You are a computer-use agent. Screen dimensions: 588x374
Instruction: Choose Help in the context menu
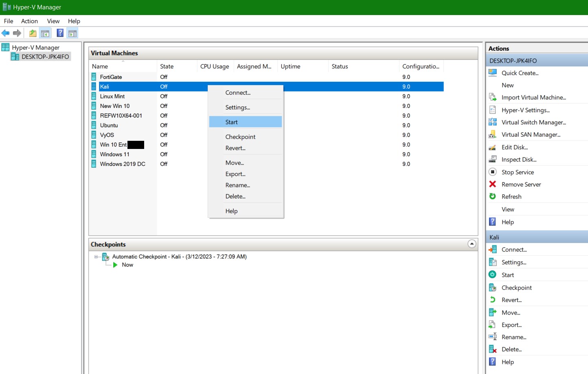point(246,211)
